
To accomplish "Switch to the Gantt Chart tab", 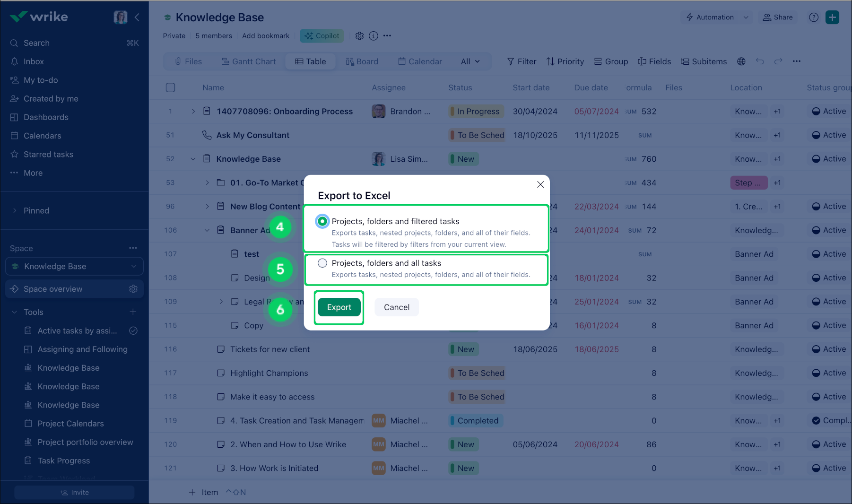I will coord(249,61).
